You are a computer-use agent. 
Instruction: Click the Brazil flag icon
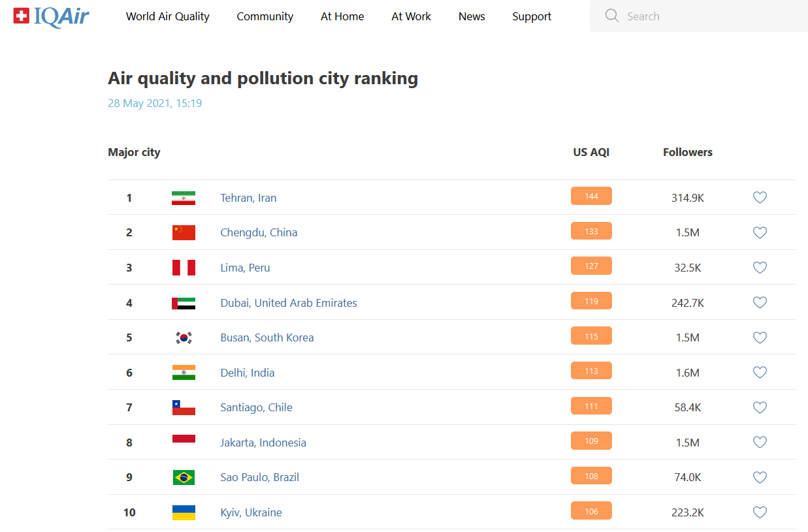click(184, 477)
